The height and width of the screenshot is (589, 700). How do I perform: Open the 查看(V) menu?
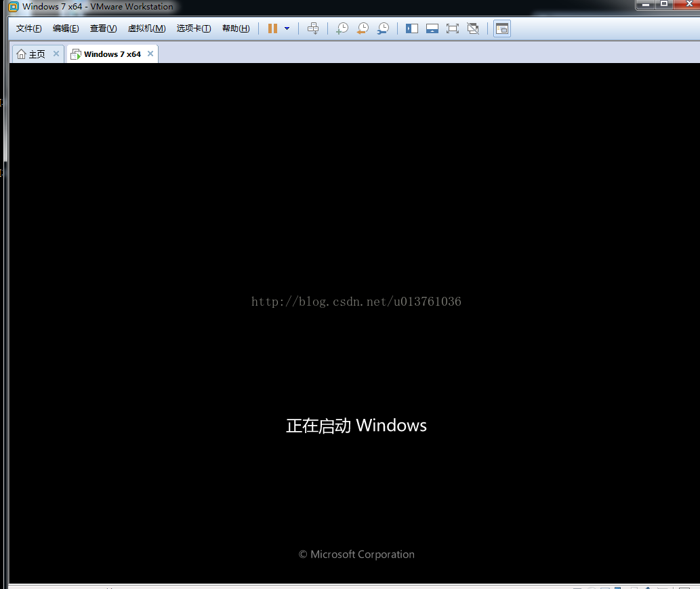pyautogui.click(x=103, y=28)
